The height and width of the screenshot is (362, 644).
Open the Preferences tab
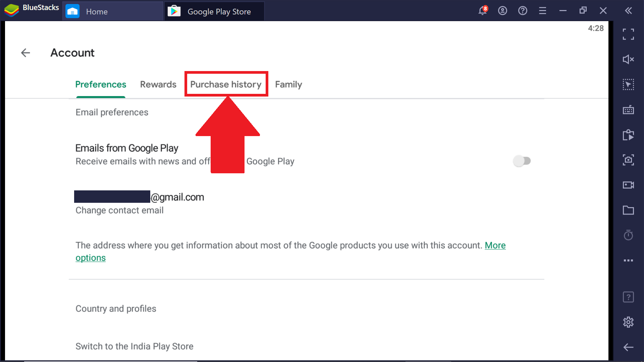pos(101,84)
